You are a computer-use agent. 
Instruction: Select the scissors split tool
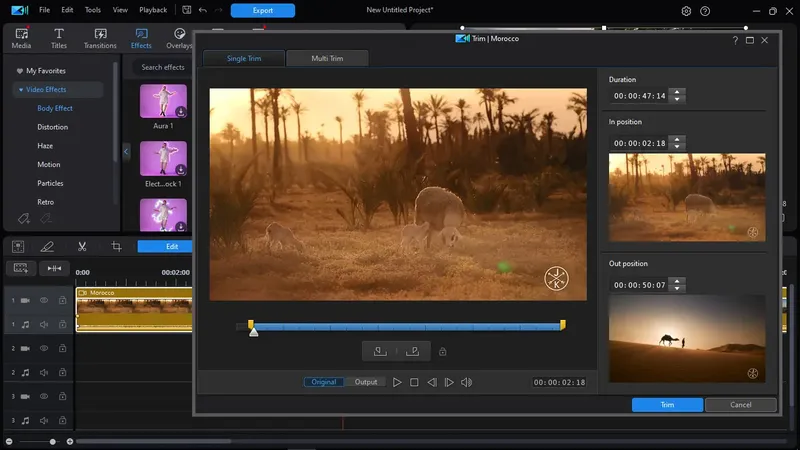pos(82,246)
